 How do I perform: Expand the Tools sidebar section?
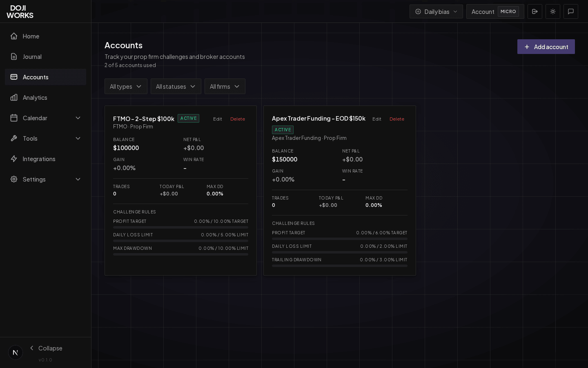pyautogui.click(x=78, y=139)
